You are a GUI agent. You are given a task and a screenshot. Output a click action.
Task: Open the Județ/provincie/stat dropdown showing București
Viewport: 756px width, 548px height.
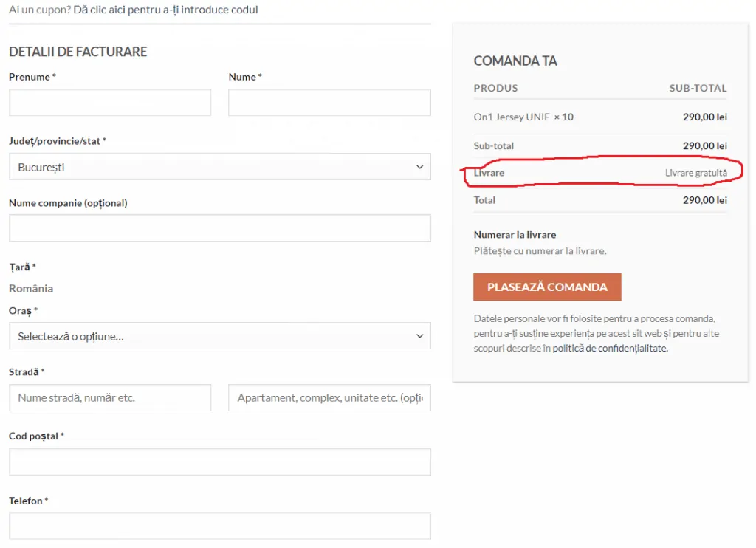tap(220, 167)
